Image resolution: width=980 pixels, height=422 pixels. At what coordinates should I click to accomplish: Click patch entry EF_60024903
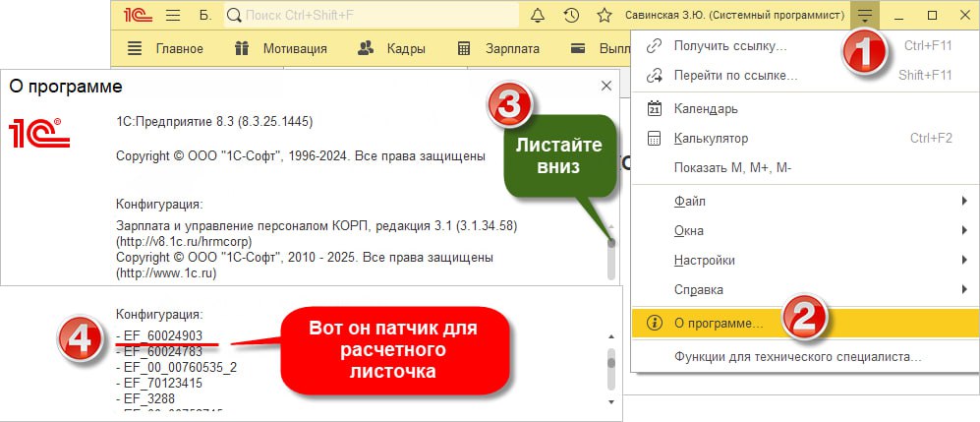click(x=159, y=335)
